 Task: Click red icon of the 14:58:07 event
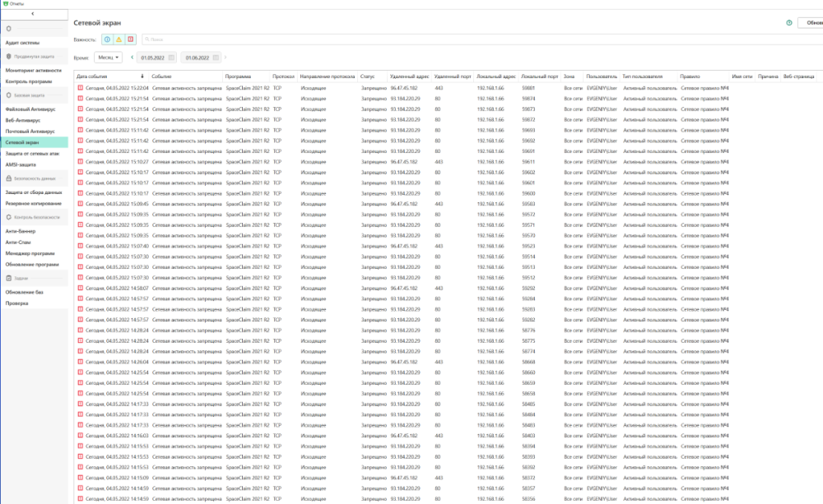81,288
